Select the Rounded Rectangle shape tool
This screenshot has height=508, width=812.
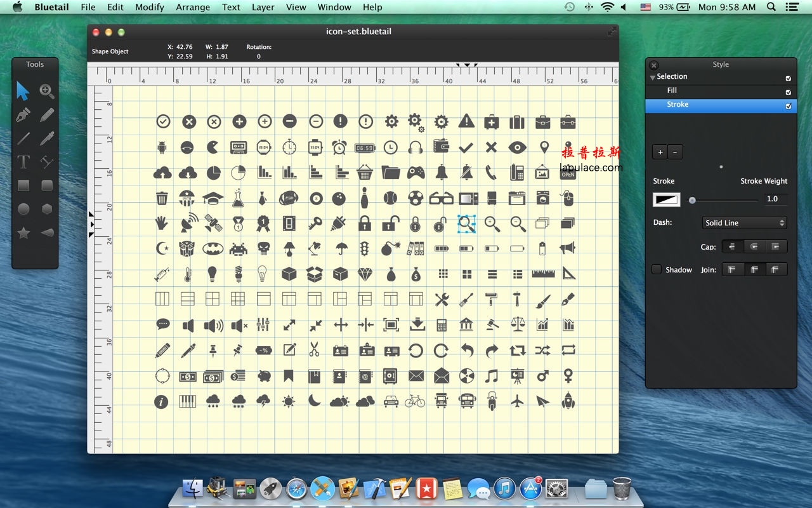click(47, 185)
